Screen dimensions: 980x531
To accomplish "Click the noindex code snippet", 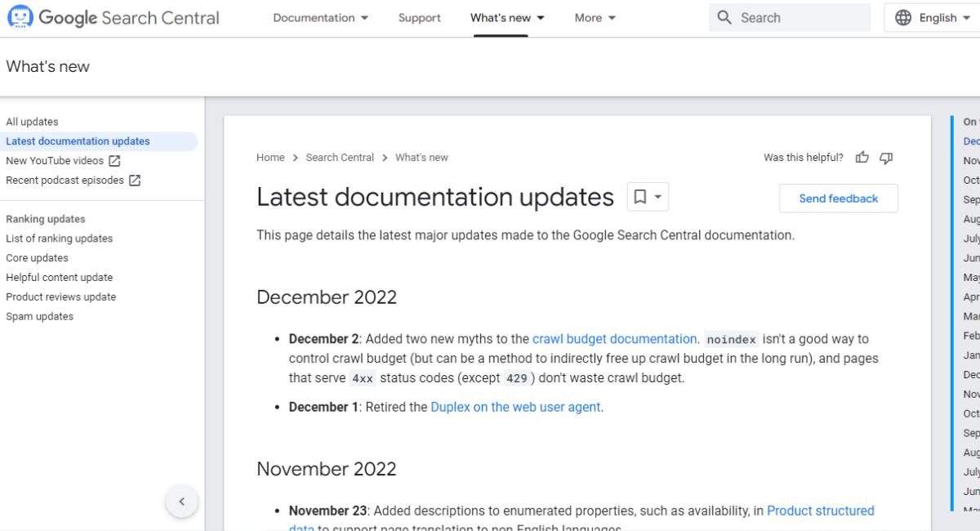I will pyautogui.click(x=732, y=339).
